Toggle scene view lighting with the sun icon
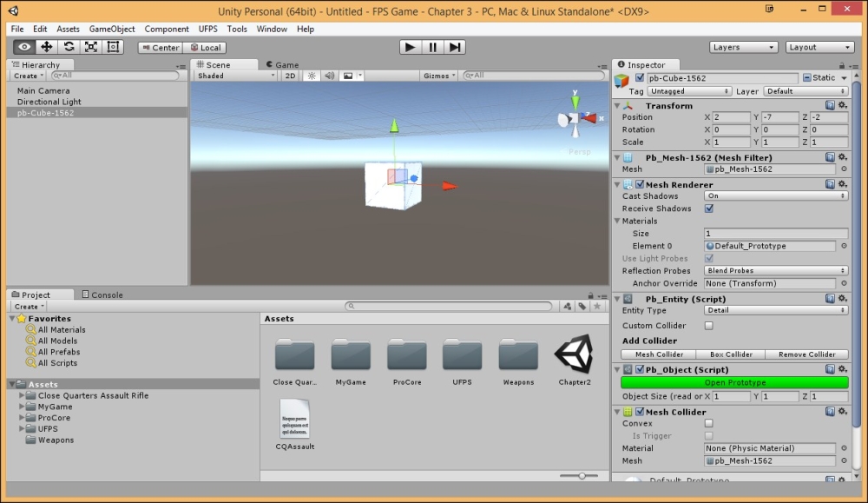 click(x=312, y=76)
